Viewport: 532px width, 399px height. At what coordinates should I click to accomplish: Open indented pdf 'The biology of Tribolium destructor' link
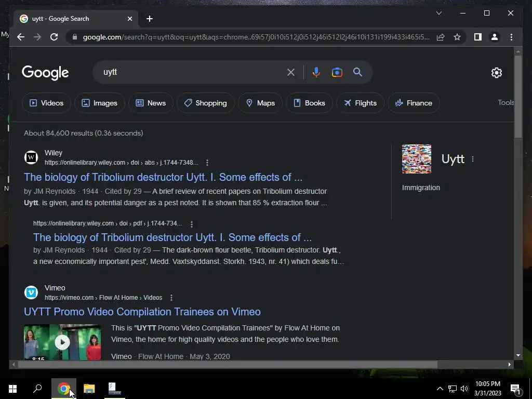point(172,237)
